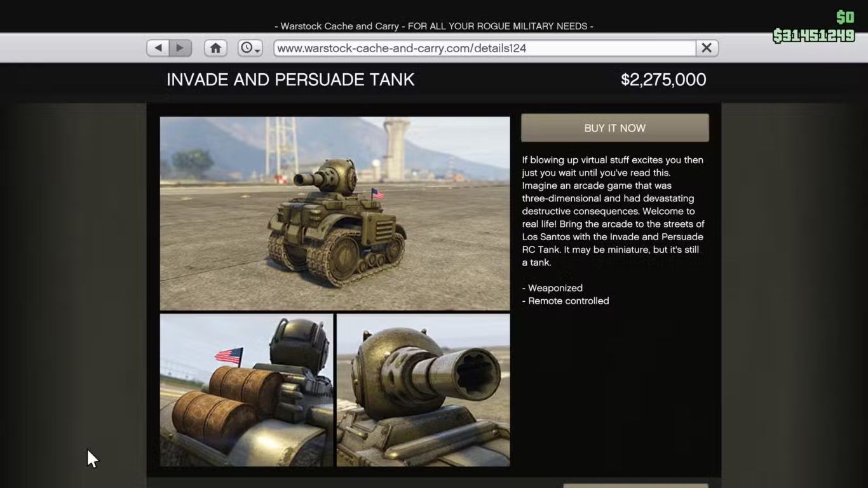Click the partially visible button at page bottom
Viewport: 868px width, 488px height.
[635, 485]
